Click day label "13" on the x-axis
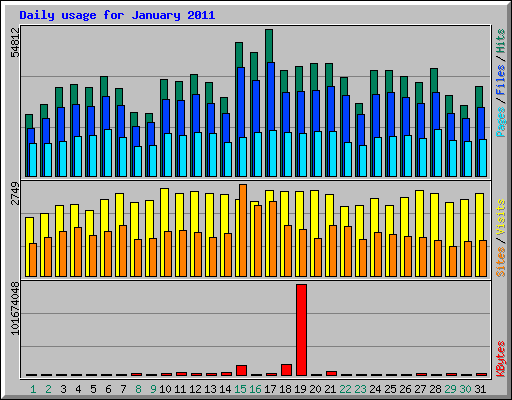The height and width of the screenshot is (400, 512). tap(210, 389)
